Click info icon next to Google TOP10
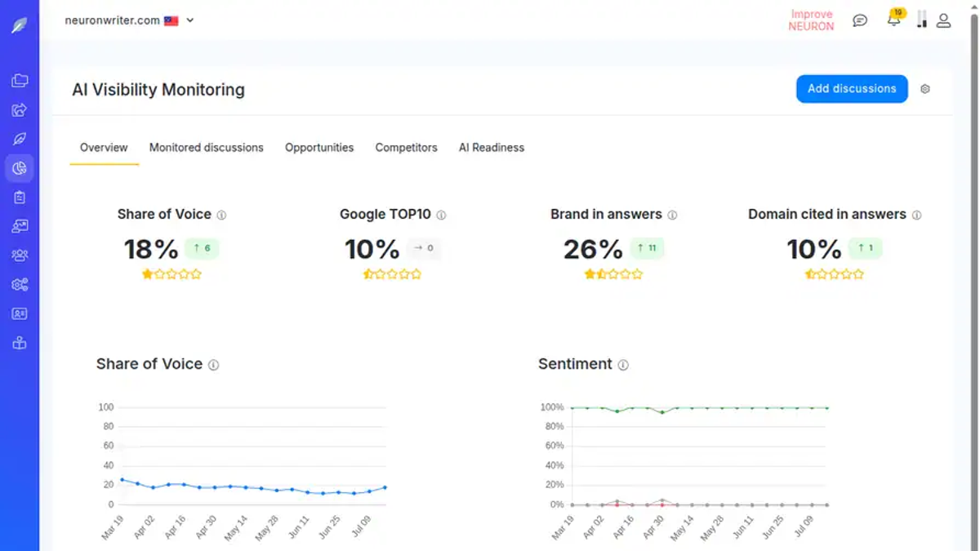This screenshot has height=551, width=980. click(441, 216)
